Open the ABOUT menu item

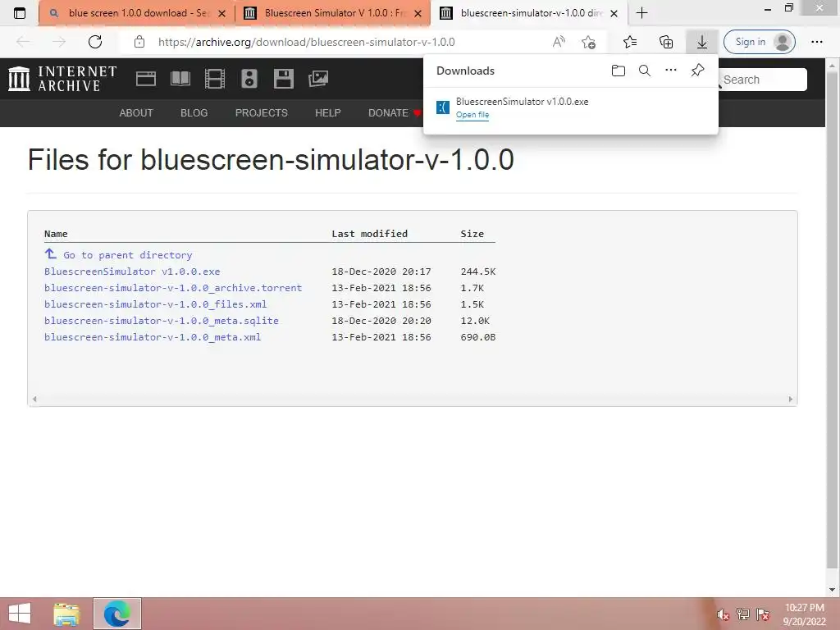(x=136, y=113)
